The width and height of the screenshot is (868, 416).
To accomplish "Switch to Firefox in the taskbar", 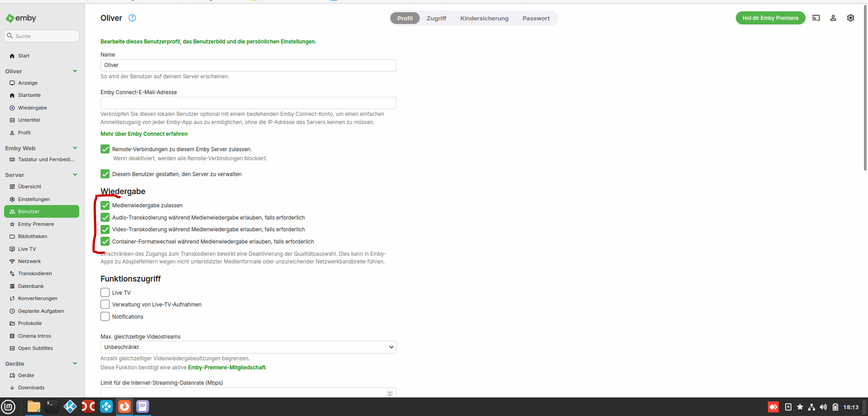I will (125, 406).
